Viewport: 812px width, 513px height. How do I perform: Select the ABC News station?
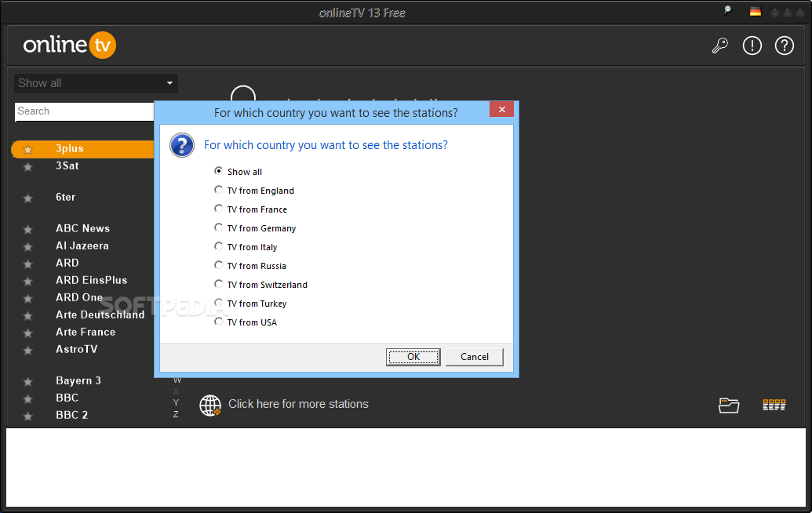(83, 228)
